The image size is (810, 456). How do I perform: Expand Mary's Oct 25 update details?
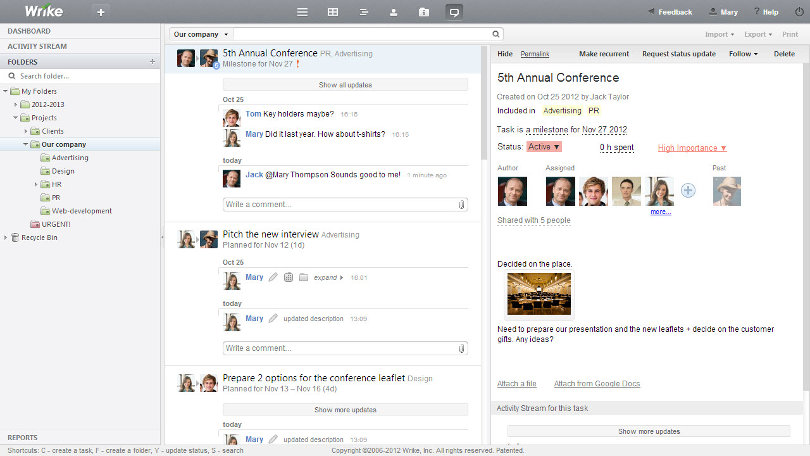(x=329, y=277)
